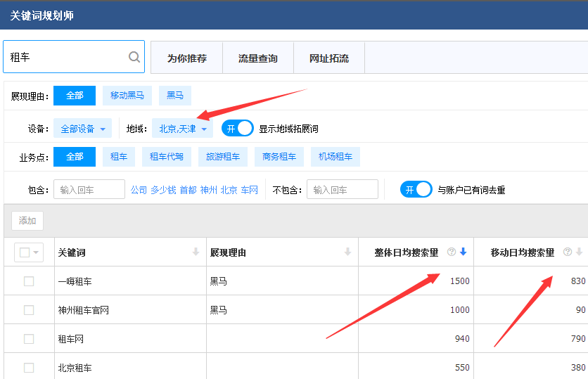Click the 添加 button

pos(27,220)
